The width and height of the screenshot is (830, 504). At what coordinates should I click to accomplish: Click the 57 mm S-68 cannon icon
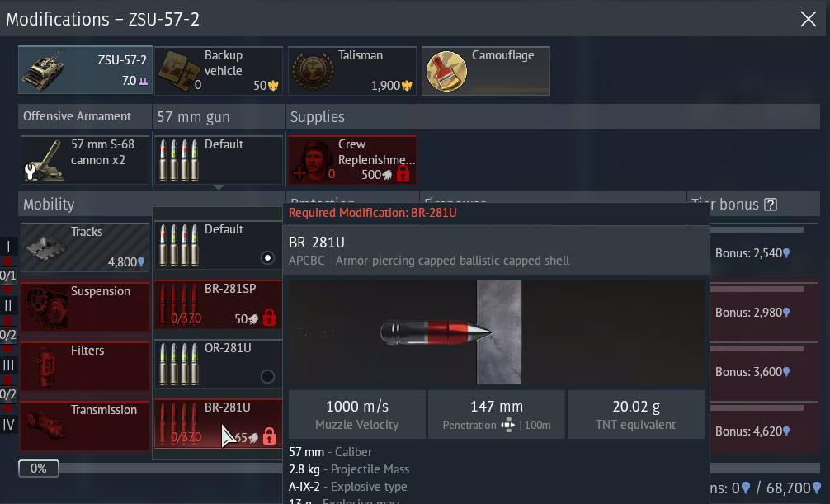click(x=45, y=160)
